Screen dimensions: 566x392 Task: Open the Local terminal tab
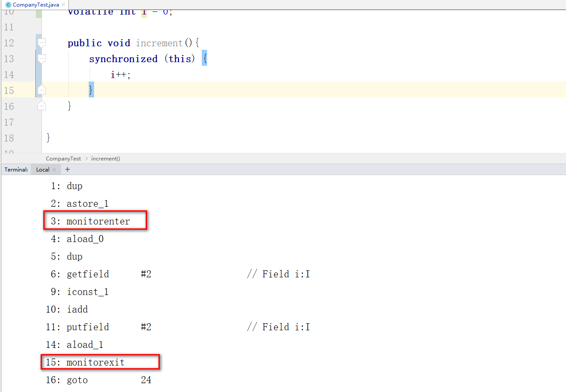tap(43, 169)
